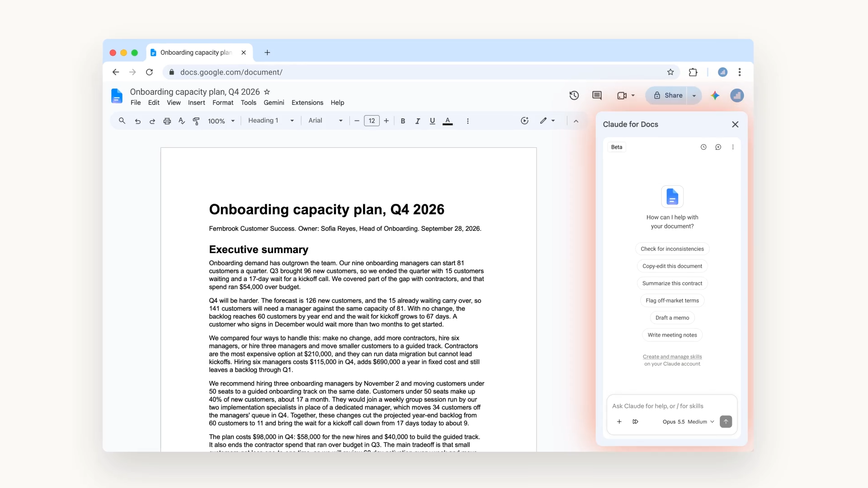Open the Extensions menu
Image resolution: width=868 pixels, height=488 pixels.
point(307,103)
